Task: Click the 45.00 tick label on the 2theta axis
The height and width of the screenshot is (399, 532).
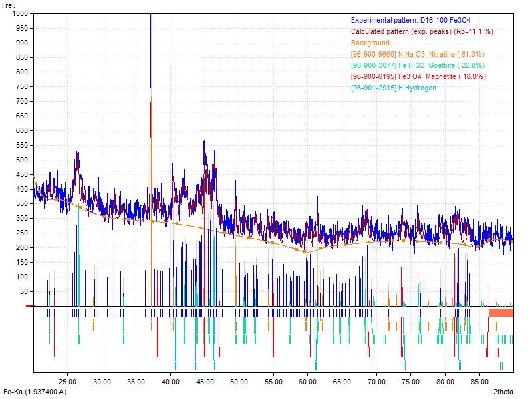Action: 205,382
